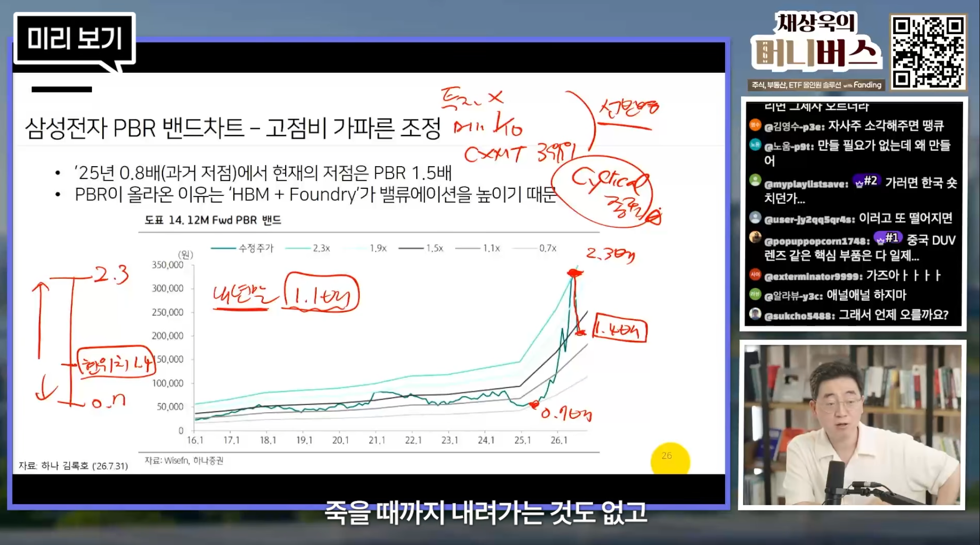980x545 pixels.
Task: Click the chat message '가러면 한국 숏 치던가...'
Action: tap(861, 190)
